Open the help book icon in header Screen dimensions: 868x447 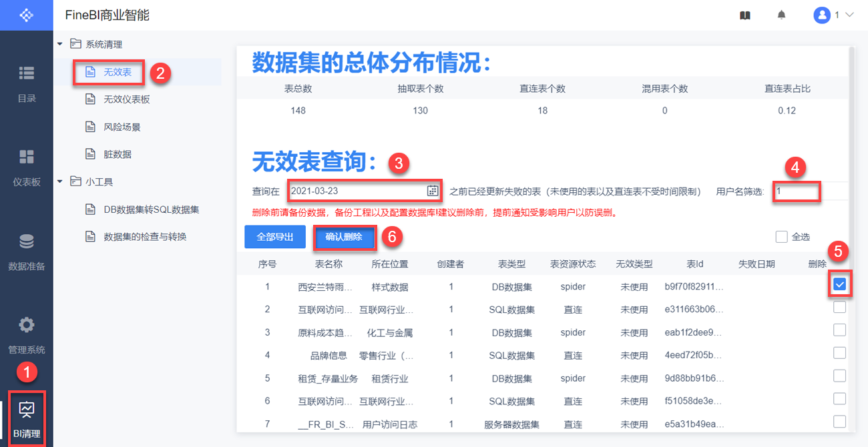pyautogui.click(x=745, y=15)
